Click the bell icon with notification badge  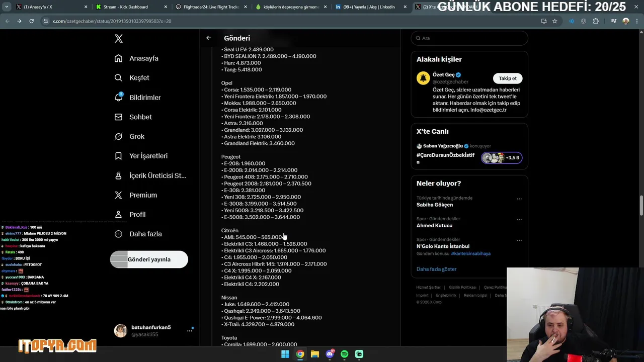click(x=118, y=98)
